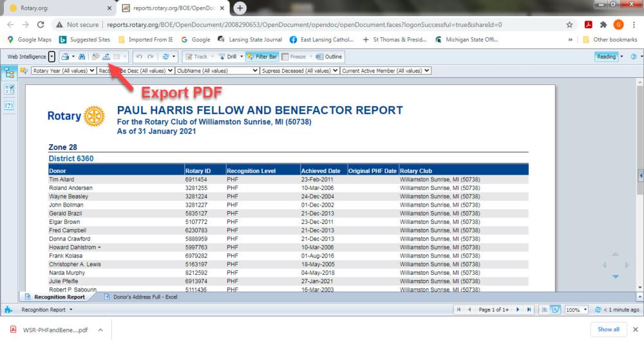Switch to Donor's Address Full - Excel tab
Screen dimensions: 644x343
[141, 297]
